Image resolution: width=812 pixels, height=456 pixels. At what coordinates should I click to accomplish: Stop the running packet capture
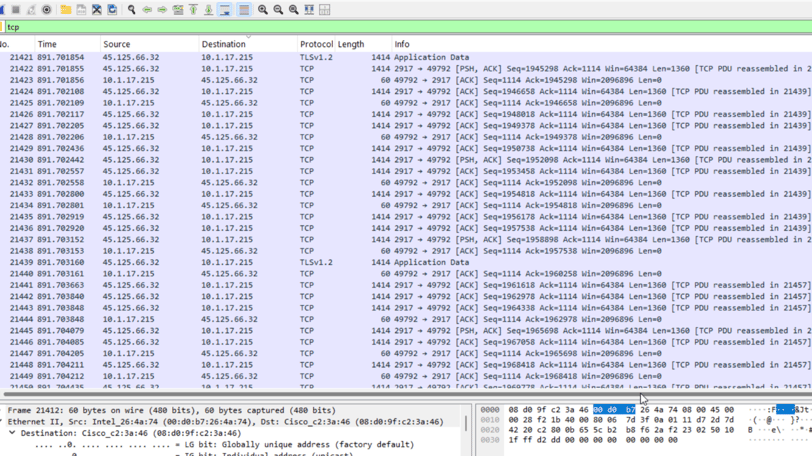(16, 9)
